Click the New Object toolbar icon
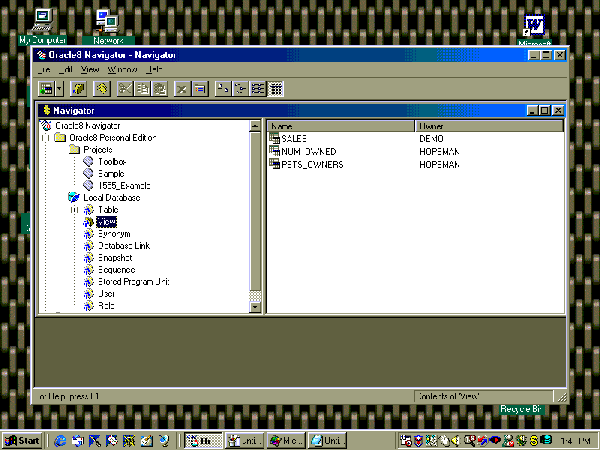 point(47,89)
